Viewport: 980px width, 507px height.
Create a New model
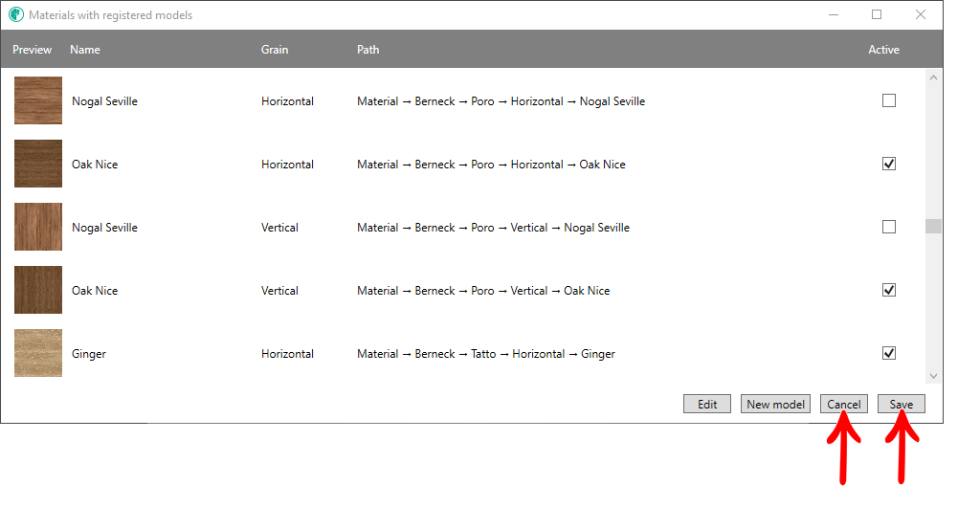[775, 404]
